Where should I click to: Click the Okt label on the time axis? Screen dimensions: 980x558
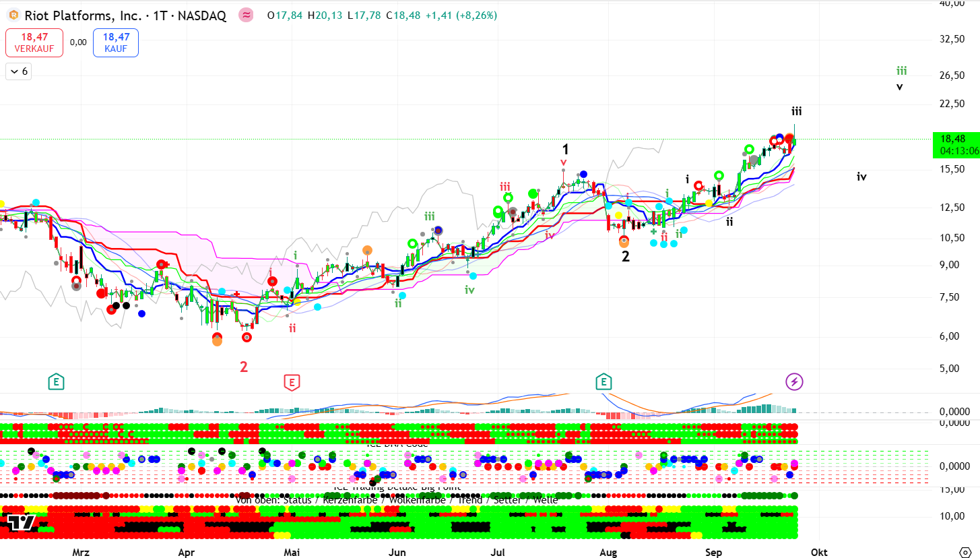point(819,553)
